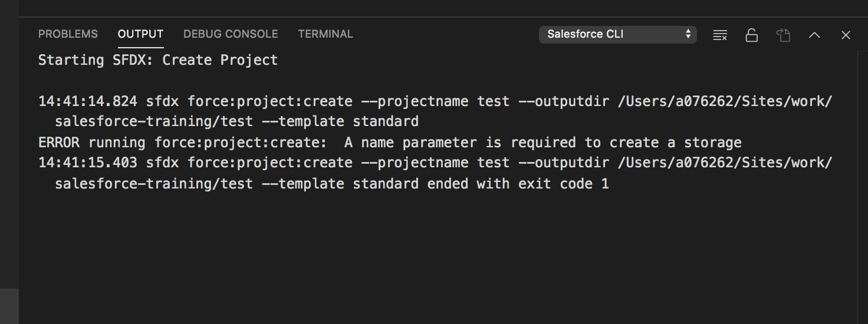868x324 pixels.
Task: Switch to the PROBLEMS tab
Action: [68, 34]
